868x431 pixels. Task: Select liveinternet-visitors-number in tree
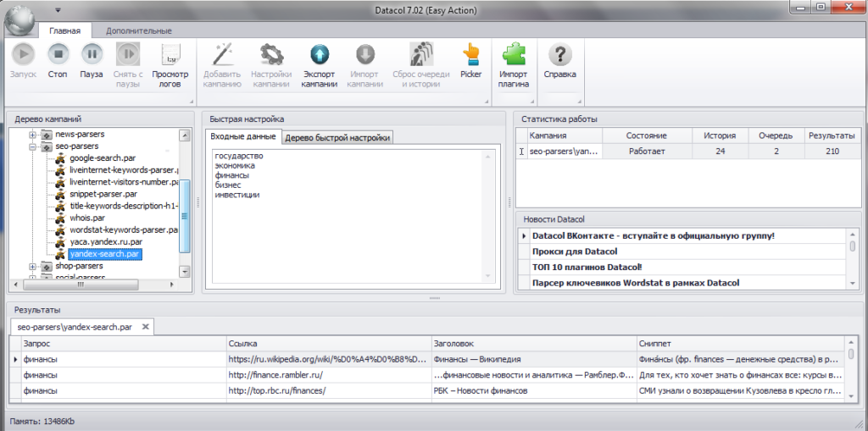(x=124, y=182)
